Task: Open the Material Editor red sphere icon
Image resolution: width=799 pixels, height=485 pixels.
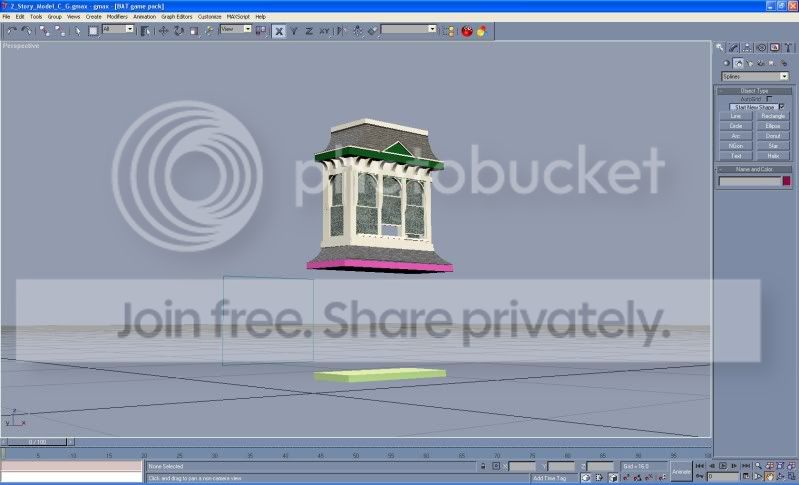Action: coord(467,31)
